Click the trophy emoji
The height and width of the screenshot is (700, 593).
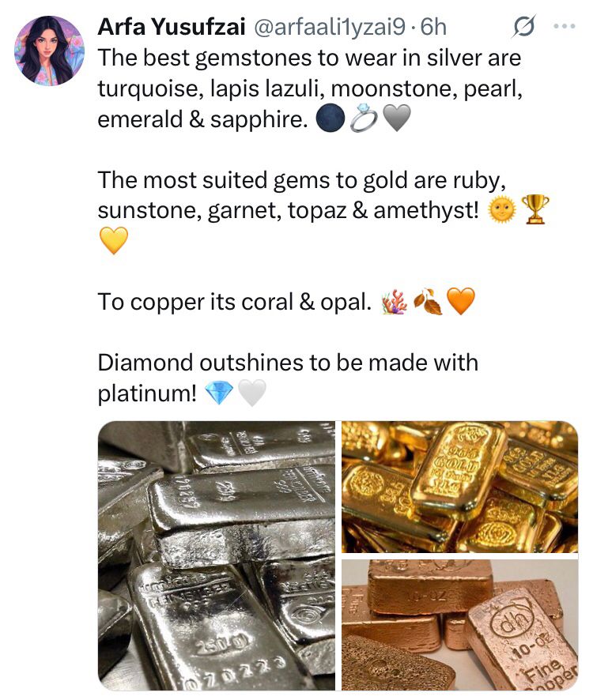[535, 209]
